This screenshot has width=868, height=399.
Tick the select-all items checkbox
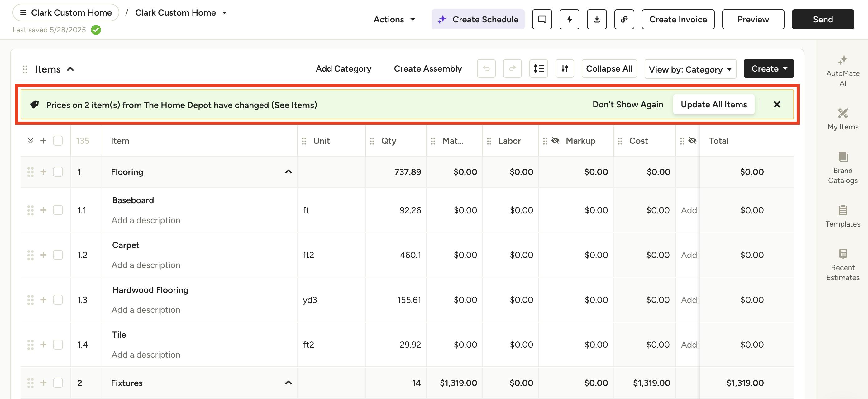[x=58, y=141]
